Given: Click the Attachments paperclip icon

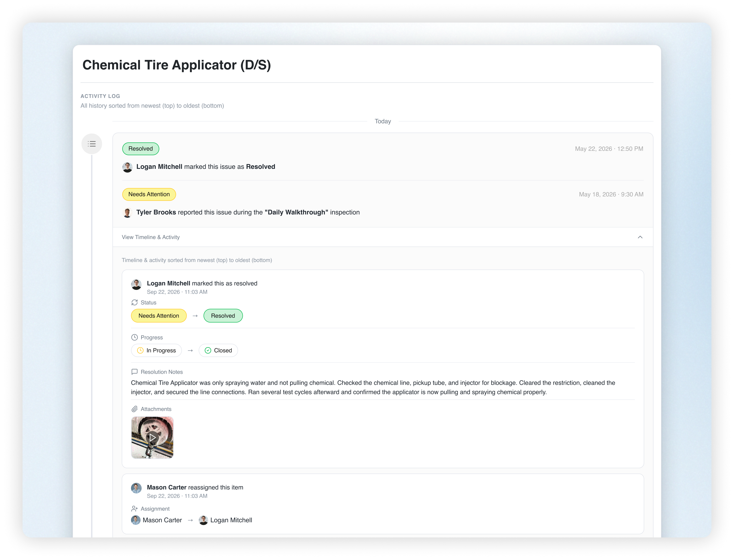Looking at the screenshot, I should pos(134,409).
